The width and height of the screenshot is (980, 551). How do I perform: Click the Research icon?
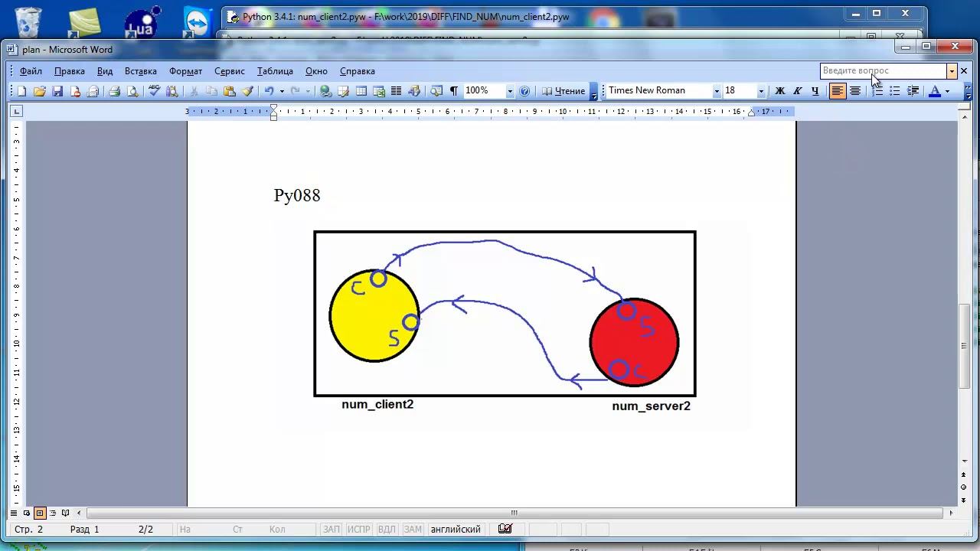pyautogui.click(x=171, y=91)
